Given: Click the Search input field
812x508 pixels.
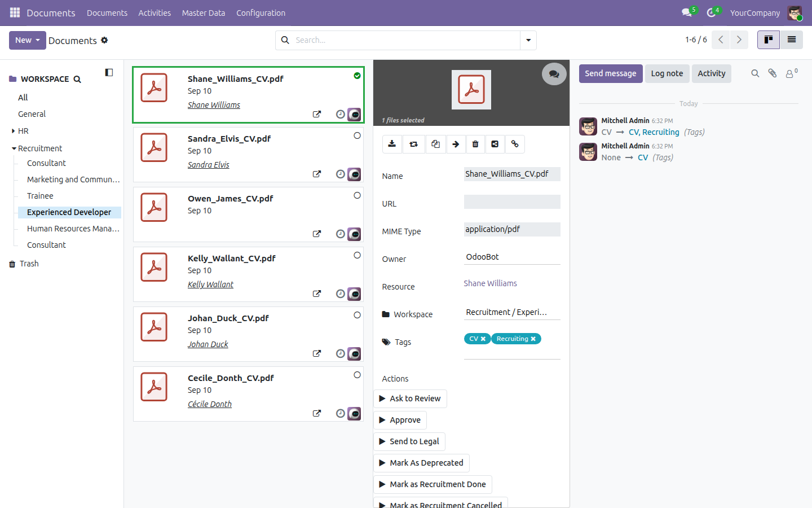Looking at the screenshot, I should (406, 40).
